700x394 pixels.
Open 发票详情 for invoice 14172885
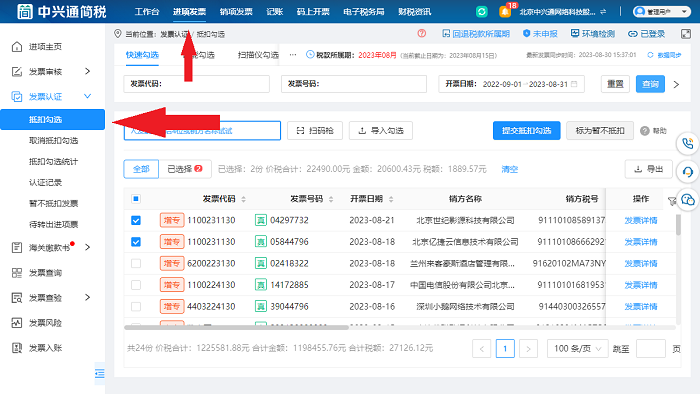(x=641, y=285)
